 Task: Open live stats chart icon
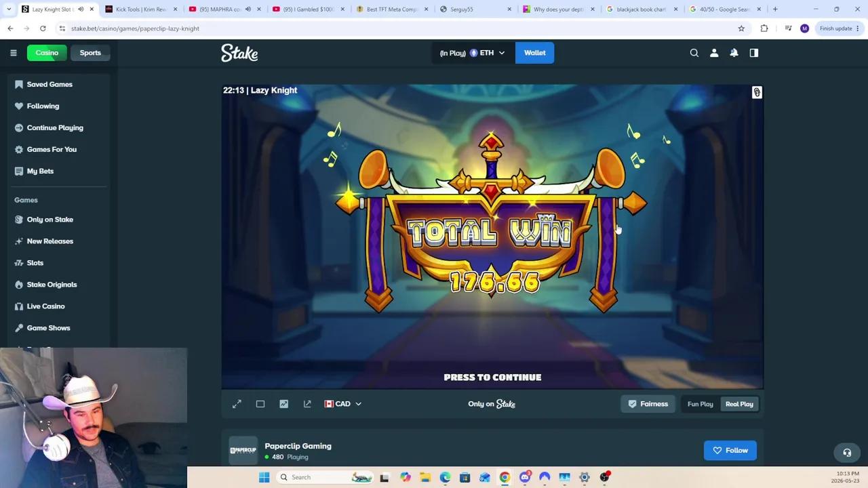click(x=284, y=404)
